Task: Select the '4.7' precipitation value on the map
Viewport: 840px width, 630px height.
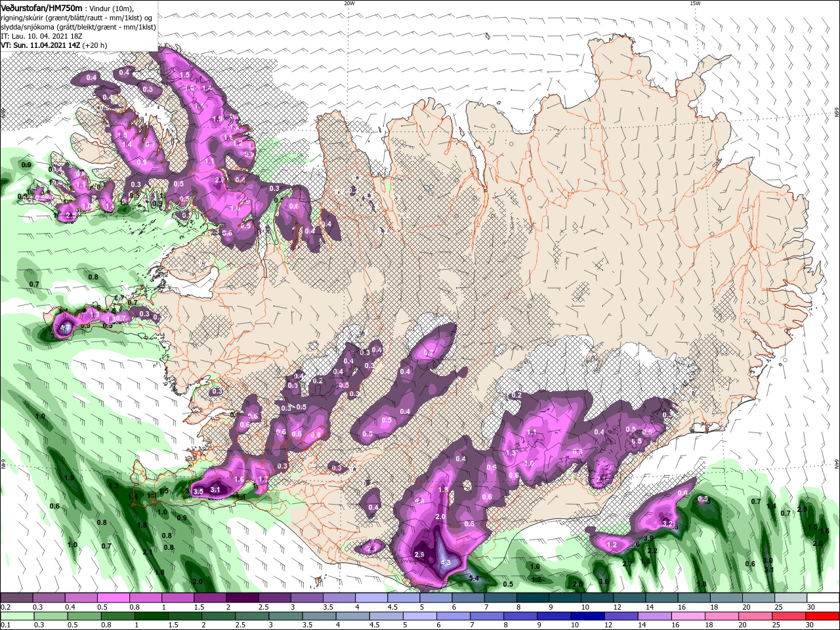Action: click(x=65, y=327)
